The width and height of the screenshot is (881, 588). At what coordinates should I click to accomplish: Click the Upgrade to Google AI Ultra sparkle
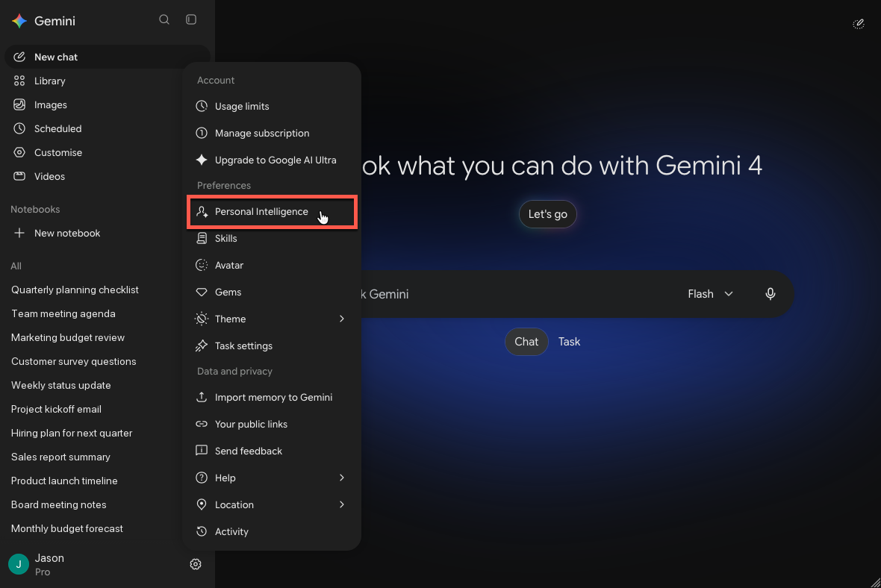pos(202,160)
